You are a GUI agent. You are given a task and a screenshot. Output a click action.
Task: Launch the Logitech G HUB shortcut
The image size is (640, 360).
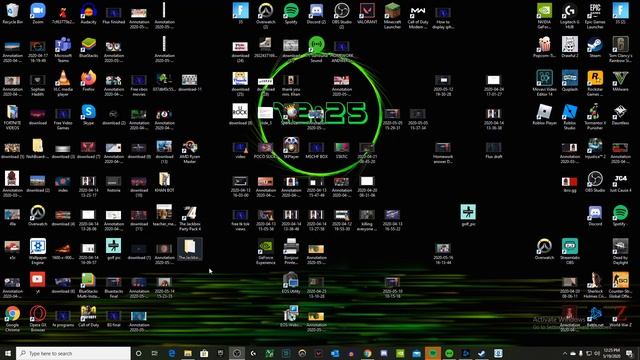point(569,16)
